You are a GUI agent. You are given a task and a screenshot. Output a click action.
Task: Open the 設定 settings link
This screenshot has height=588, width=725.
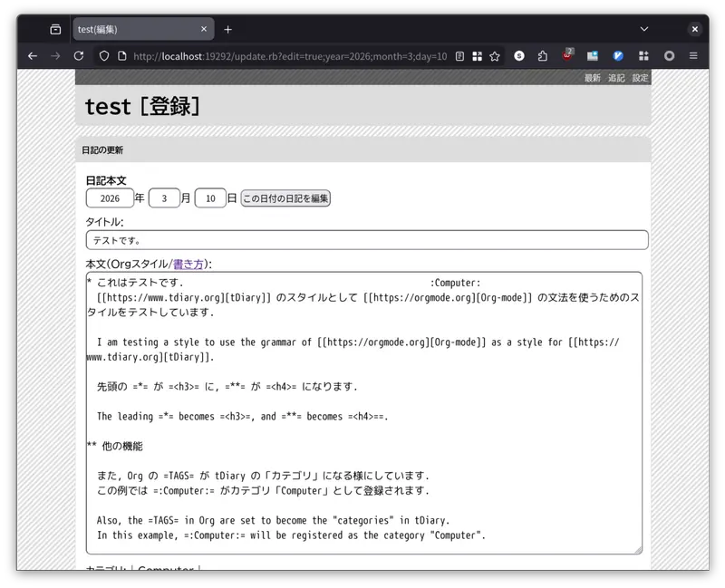(x=640, y=78)
